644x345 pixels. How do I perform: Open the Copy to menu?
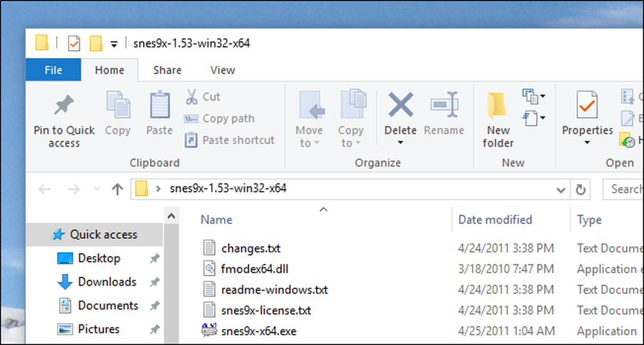point(351,120)
